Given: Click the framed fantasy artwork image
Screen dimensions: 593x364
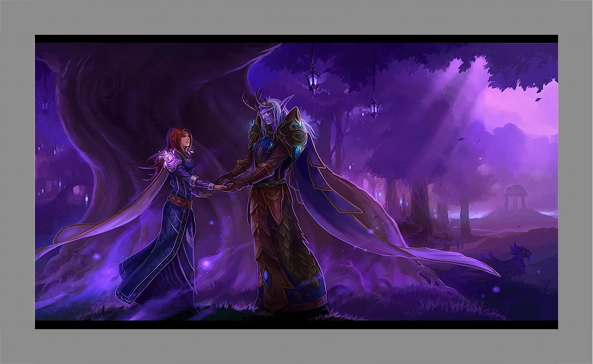Looking at the screenshot, I should coord(296,182).
